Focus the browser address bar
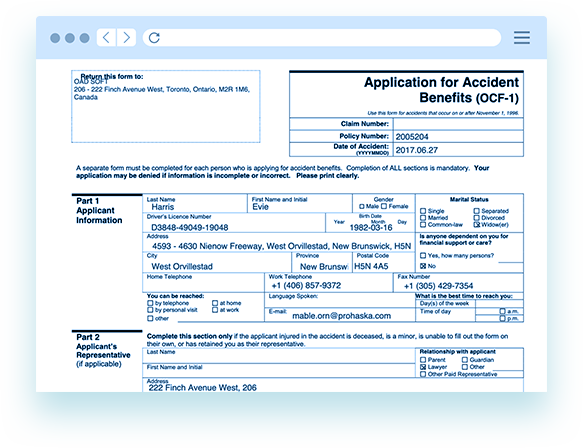This screenshot has width=583, height=448. tap(322, 38)
